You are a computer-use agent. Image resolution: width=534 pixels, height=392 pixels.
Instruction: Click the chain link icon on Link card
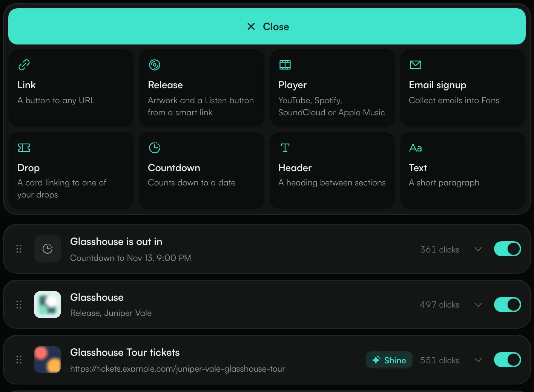coord(24,65)
